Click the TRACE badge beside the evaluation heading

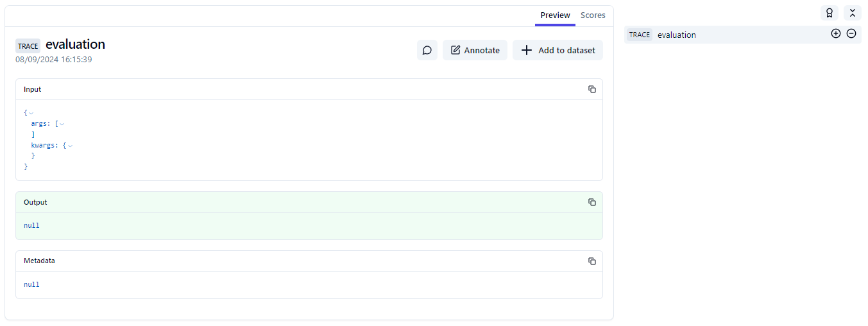(x=28, y=46)
